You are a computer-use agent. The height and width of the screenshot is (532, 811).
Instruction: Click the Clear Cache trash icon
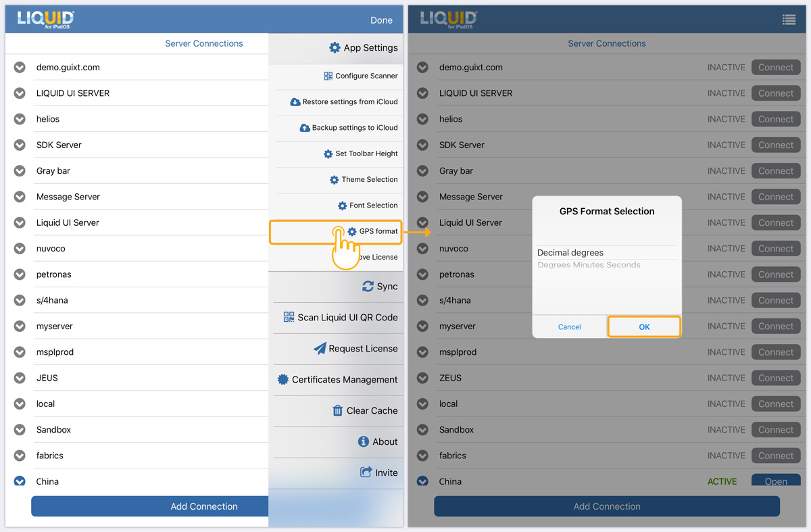tap(338, 410)
